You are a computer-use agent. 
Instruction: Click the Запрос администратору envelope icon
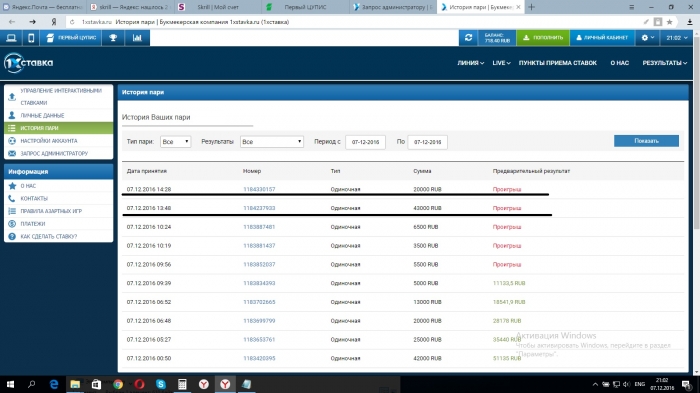12,153
